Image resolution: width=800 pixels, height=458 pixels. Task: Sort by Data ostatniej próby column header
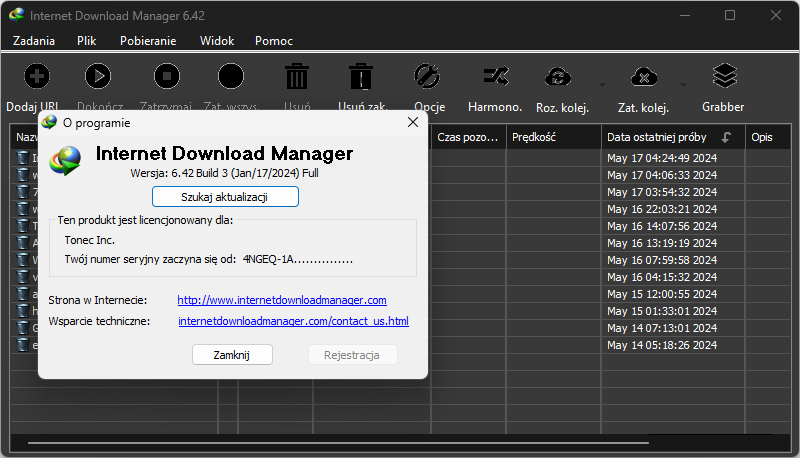pyautogui.click(x=672, y=137)
